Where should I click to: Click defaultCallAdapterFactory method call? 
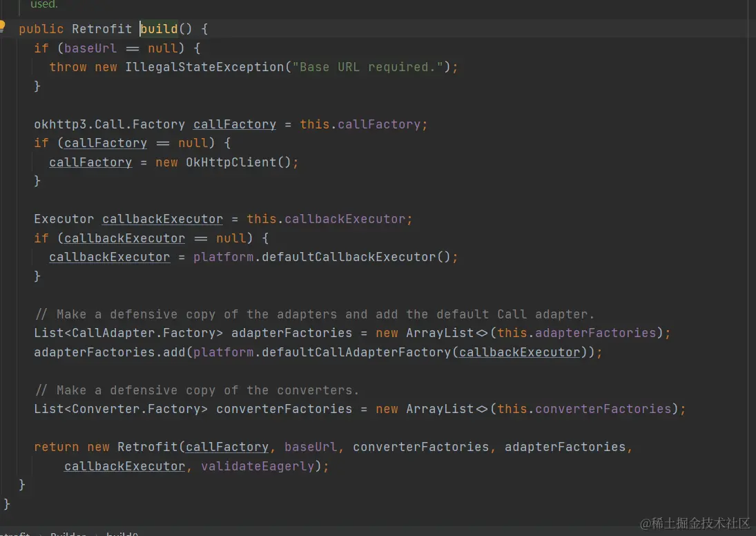356,352
